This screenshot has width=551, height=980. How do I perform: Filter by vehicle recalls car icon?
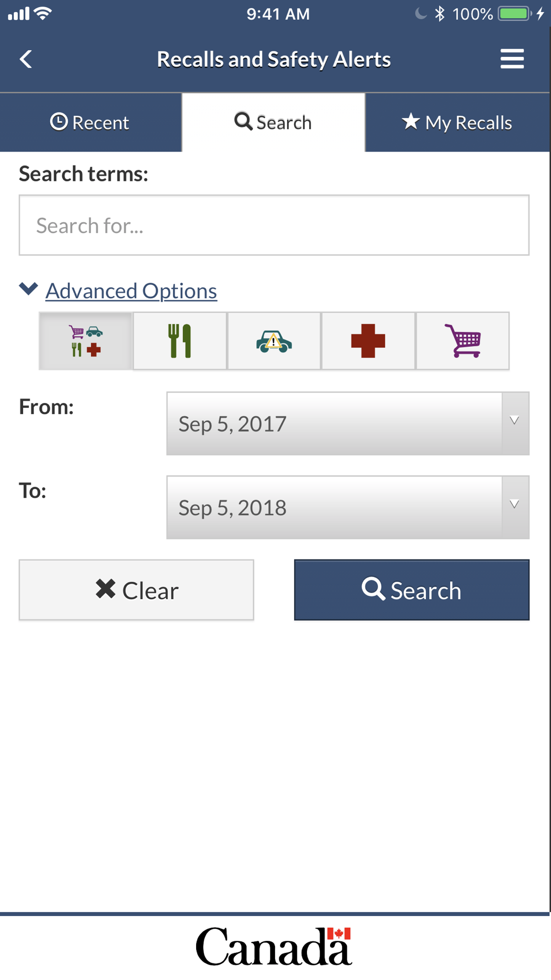click(274, 341)
